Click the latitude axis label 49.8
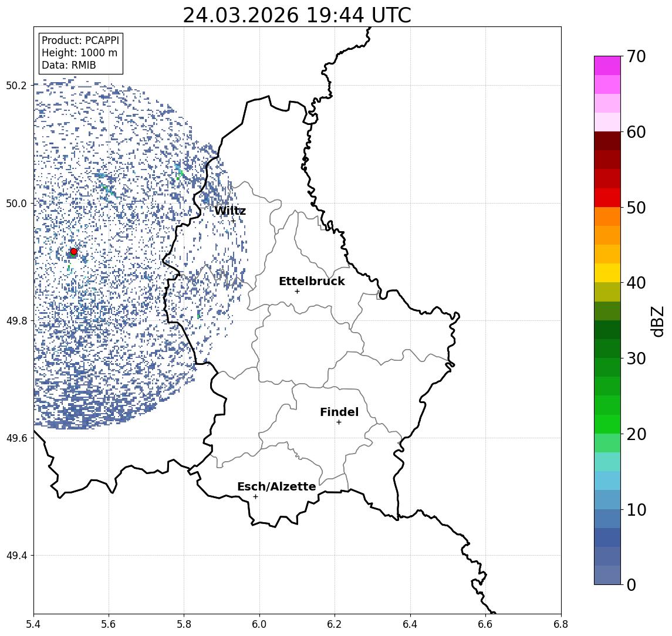The height and width of the screenshot is (636, 672). [x=16, y=320]
